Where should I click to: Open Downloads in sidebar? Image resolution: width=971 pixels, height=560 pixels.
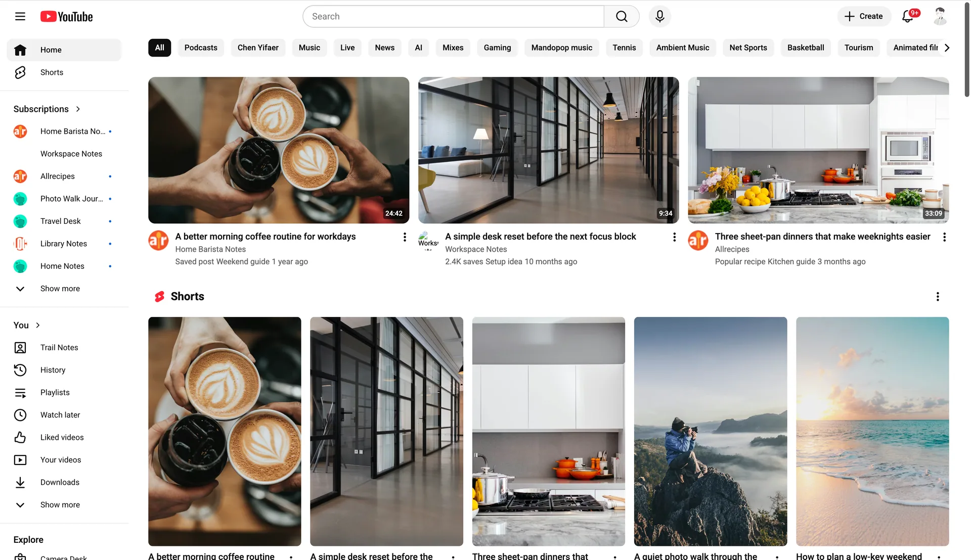64,482
